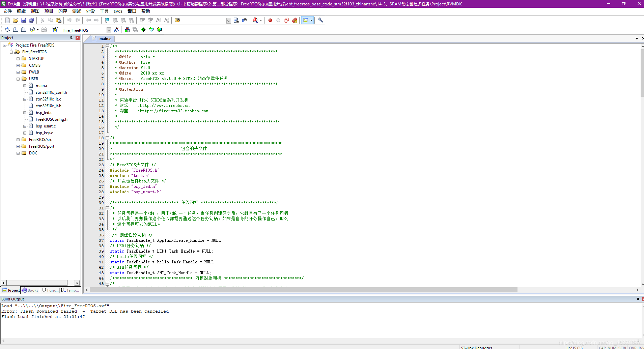Click the Batch Build icon
The height and width of the screenshot is (349, 644).
[32, 30]
